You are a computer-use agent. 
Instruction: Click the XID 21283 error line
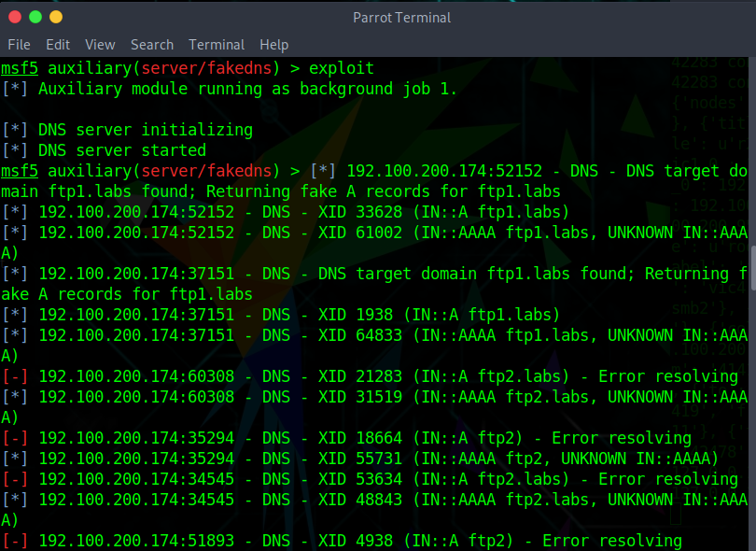click(370, 376)
